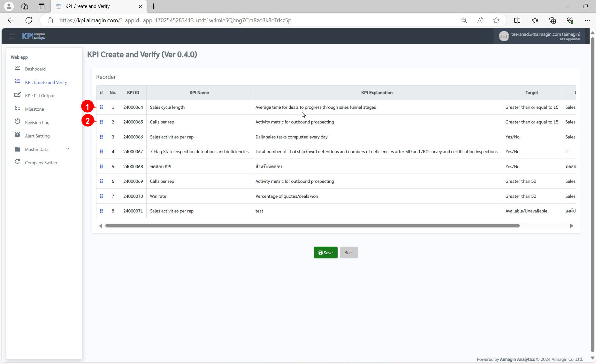Click drag handle for Win rate row
596x364 pixels.
101,196
